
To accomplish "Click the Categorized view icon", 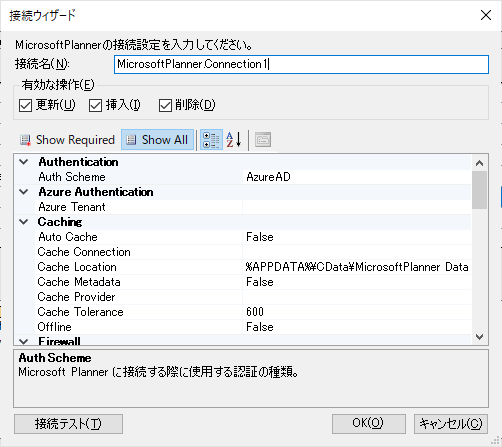I will click(211, 140).
